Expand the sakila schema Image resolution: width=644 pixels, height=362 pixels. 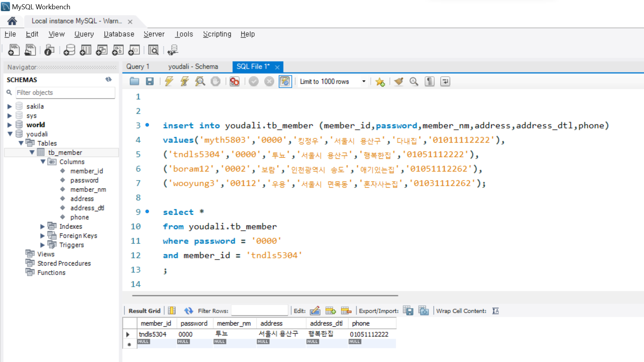pyautogui.click(x=10, y=106)
